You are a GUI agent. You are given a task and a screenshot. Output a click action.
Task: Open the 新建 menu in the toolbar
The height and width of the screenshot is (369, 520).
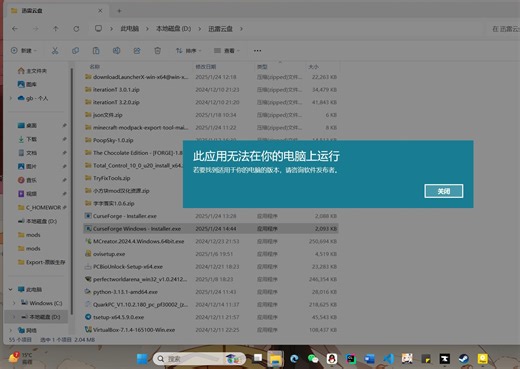coord(23,51)
